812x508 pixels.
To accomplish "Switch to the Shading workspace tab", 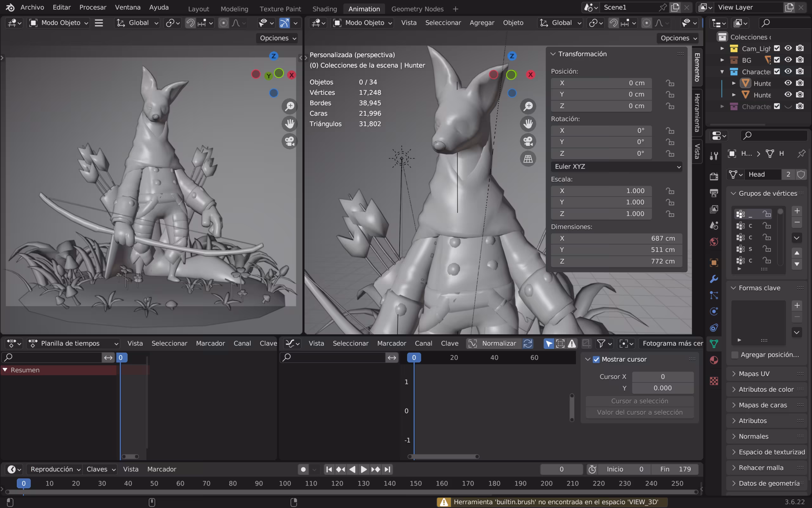I will coord(324,9).
